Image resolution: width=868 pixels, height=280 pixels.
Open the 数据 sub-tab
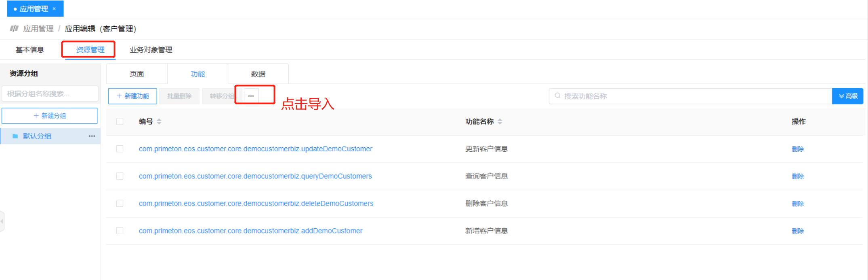tap(258, 74)
